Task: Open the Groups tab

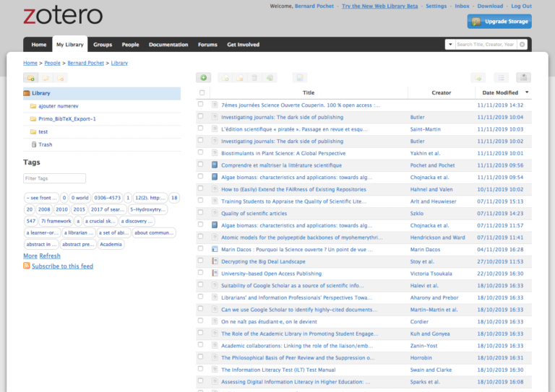Action: pyautogui.click(x=103, y=45)
